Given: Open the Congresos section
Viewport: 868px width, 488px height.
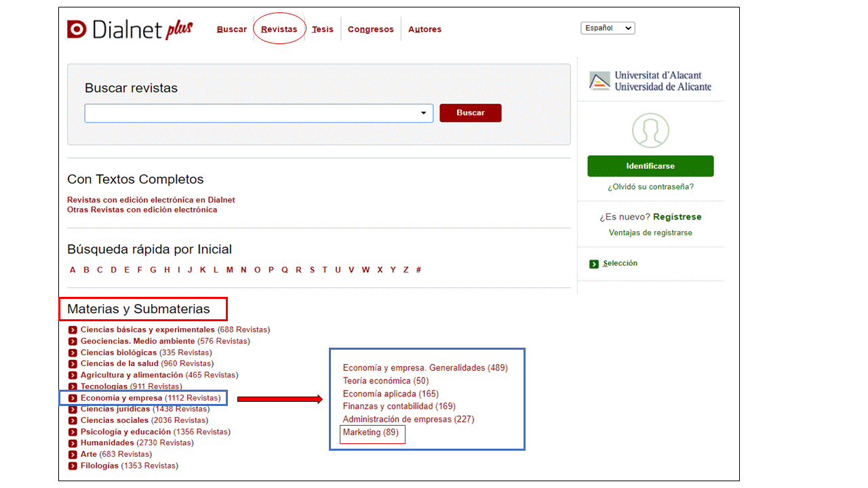Looking at the screenshot, I should [370, 30].
